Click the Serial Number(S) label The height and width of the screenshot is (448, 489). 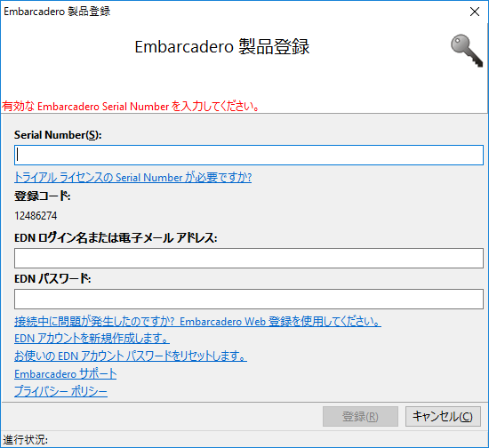coord(58,135)
